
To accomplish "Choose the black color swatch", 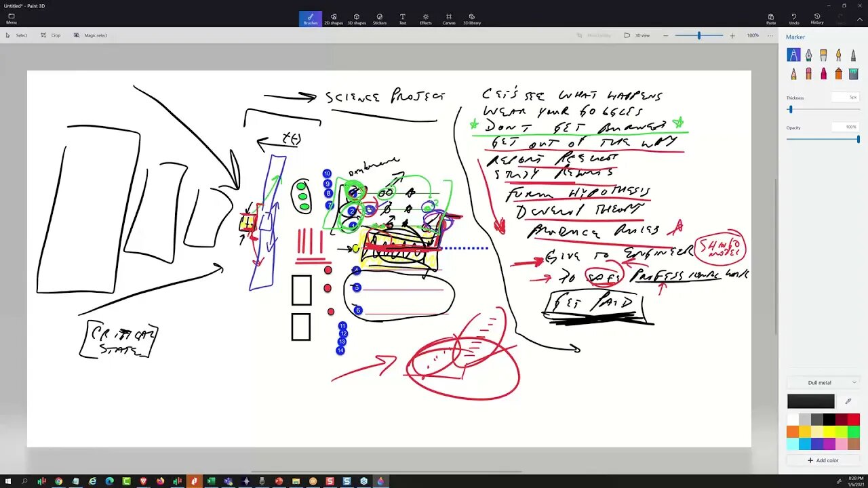I will 829,420.
